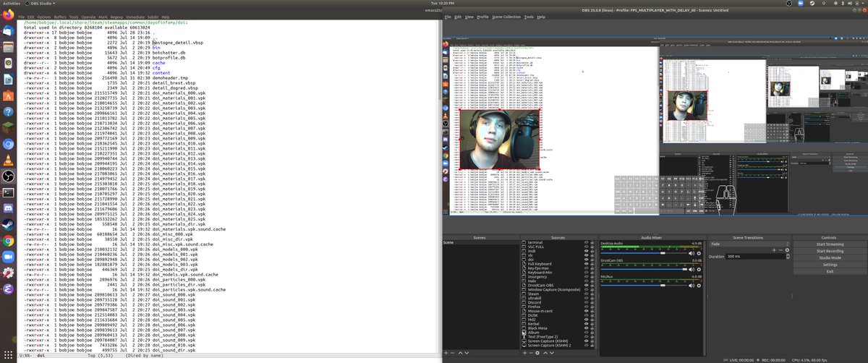868x363 pixels.
Task: Toggle visibility of Full Keyboard source
Action: point(587,264)
